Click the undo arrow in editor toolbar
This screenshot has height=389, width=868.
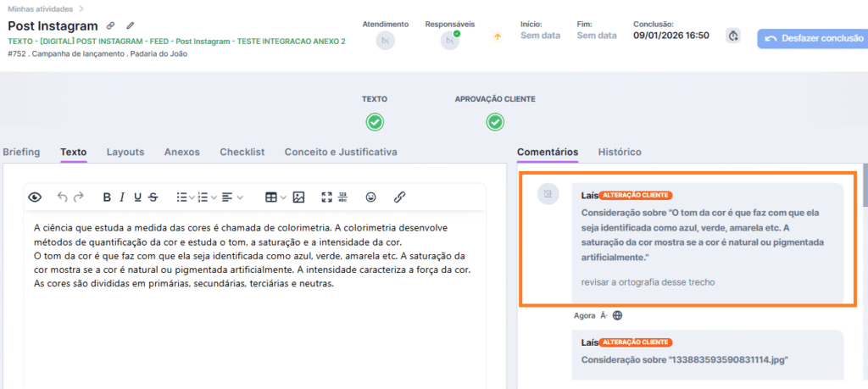click(x=62, y=197)
